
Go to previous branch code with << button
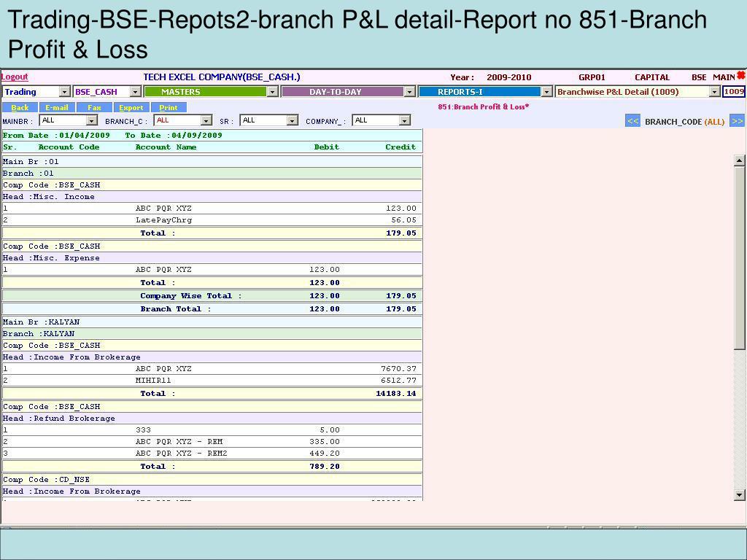[632, 121]
